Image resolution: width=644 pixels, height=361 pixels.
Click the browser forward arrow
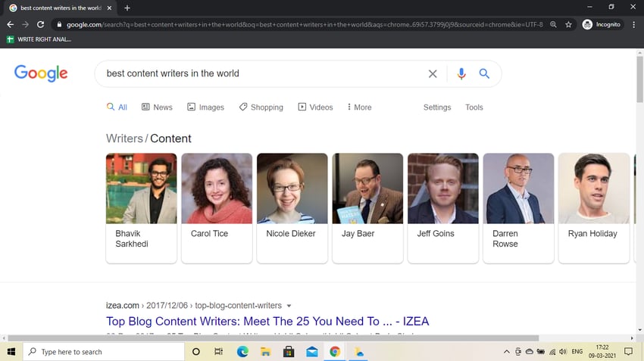coord(26,25)
